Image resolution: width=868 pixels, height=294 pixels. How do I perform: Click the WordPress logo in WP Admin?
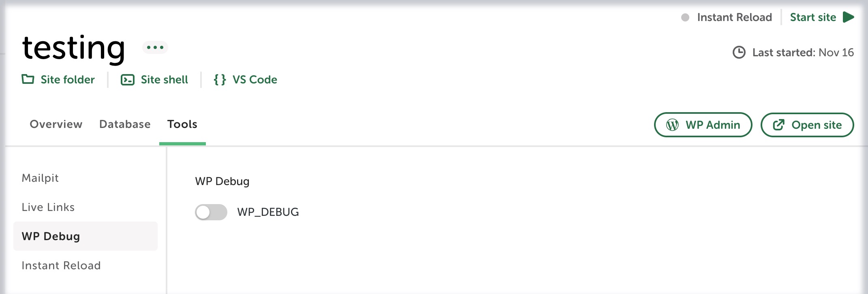point(672,125)
